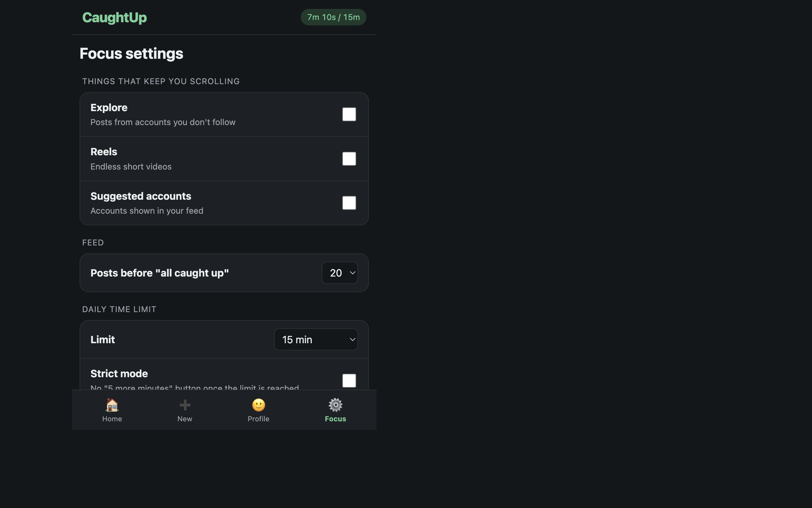
Task: Enable the Explore checkbox
Action: 349,114
